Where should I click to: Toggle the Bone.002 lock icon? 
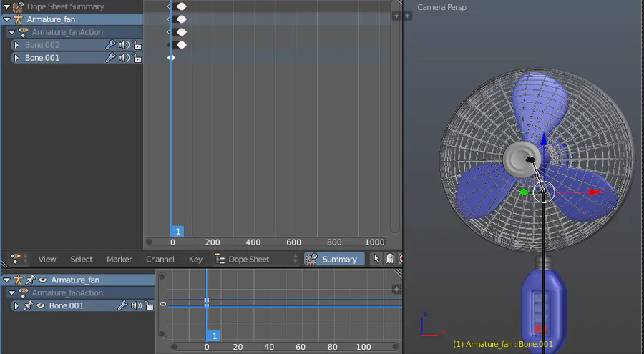click(137, 45)
